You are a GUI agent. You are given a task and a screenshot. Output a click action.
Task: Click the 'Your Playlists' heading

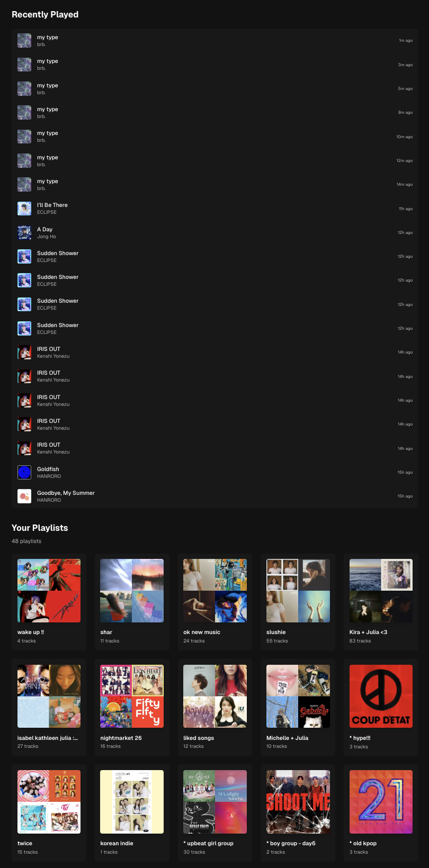click(40, 528)
